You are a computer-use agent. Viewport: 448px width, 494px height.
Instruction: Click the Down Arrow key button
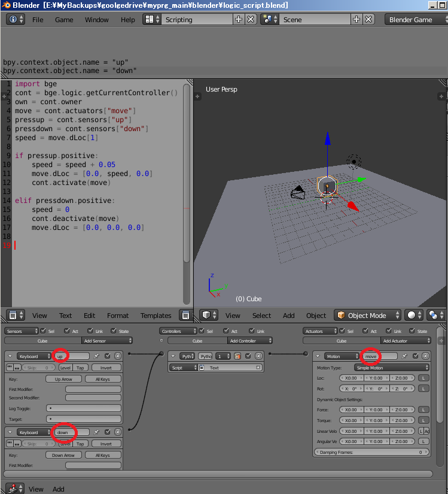point(63,455)
